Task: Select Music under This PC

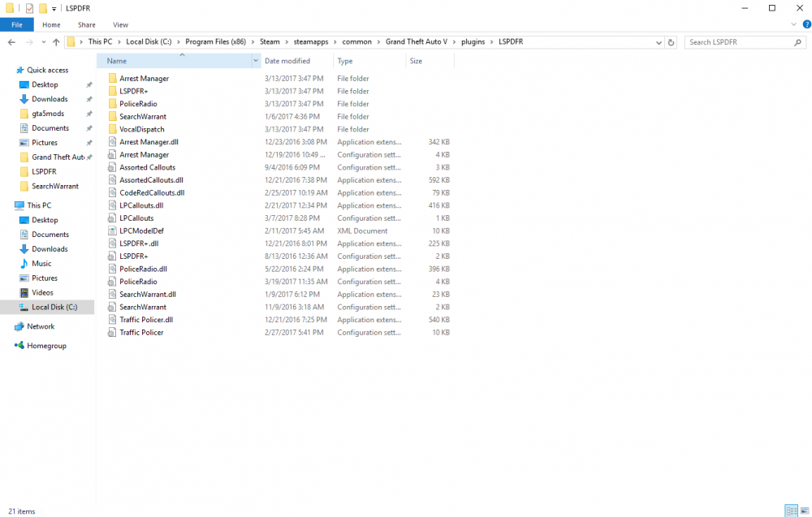Action: point(41,264)
